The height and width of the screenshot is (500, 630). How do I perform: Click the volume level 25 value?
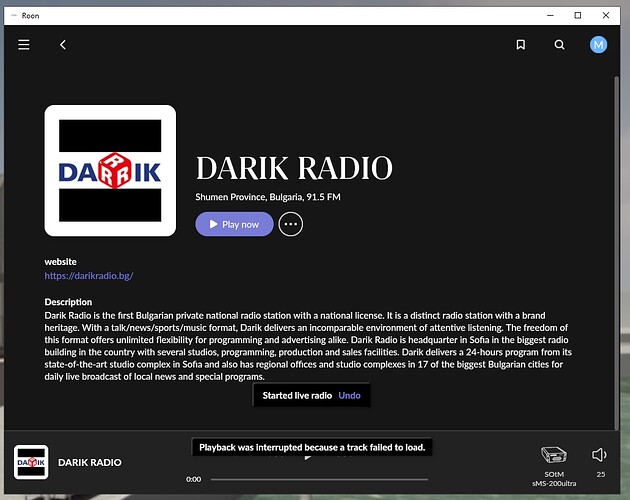tap(601, 474)
